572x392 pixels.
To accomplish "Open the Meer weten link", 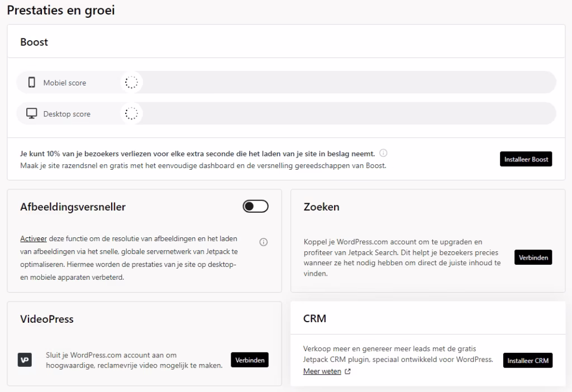I will coord(322,371).
